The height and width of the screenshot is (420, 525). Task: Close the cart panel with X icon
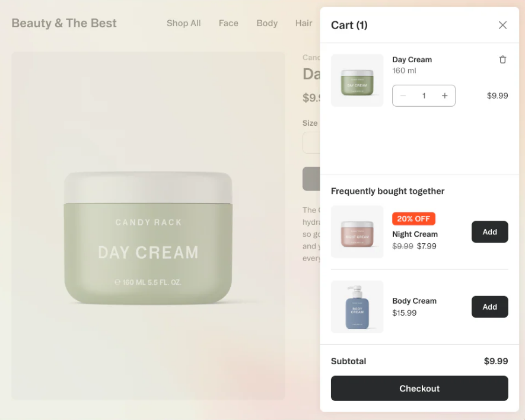click(502, 25)
